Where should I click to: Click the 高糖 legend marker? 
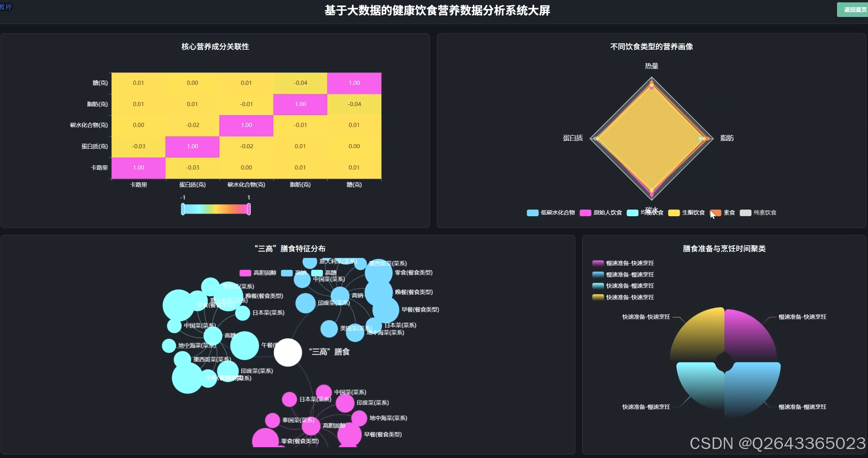(x=316, y=273)
